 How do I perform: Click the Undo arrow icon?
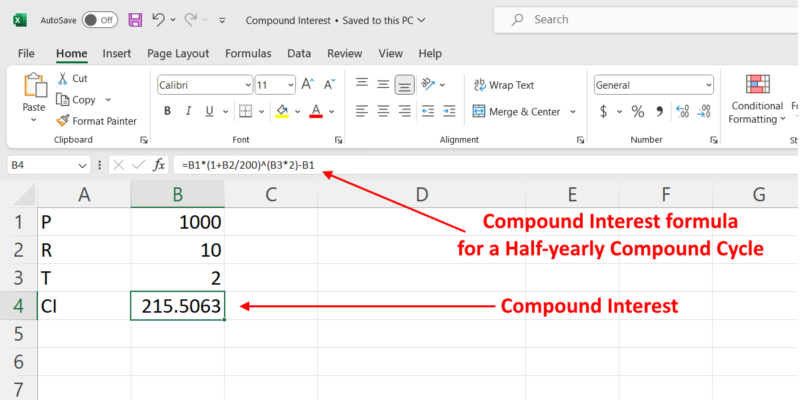point(159,19)
